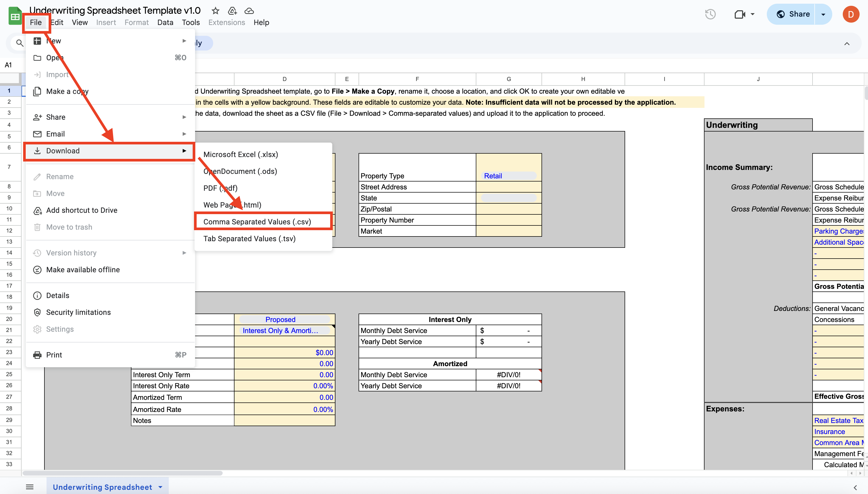The height and width of the screenshot is (494, 868).
Task: Open Underwriting Spreadsheet tab dropdown arrow
Action: pos(160,487)
